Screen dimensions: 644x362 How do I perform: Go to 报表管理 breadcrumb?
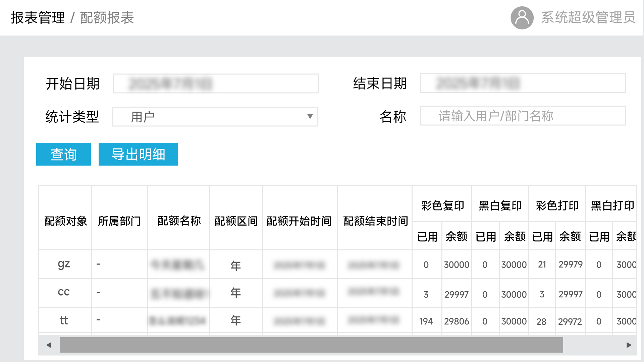pos(38,18)
